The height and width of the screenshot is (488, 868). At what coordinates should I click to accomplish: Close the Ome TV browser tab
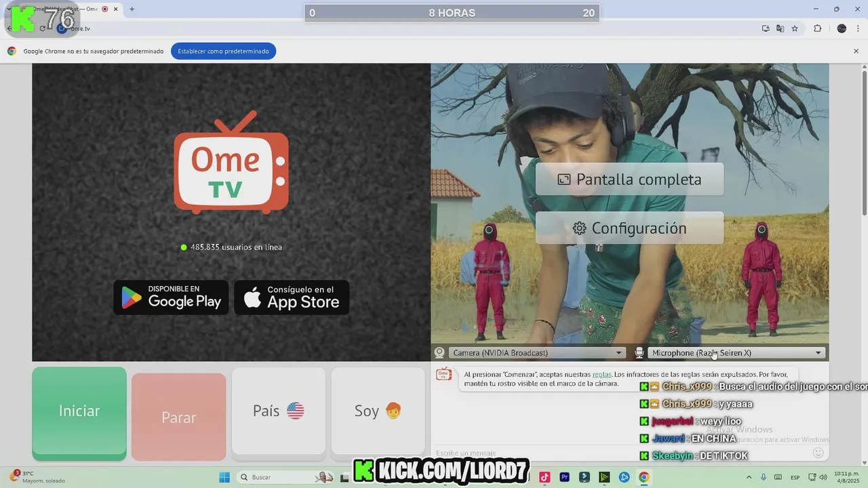point(116,9)
